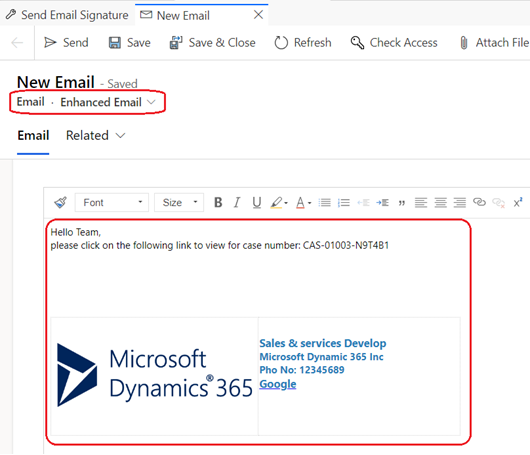
Task: Select the Email form tab
Action: [33, 136]
